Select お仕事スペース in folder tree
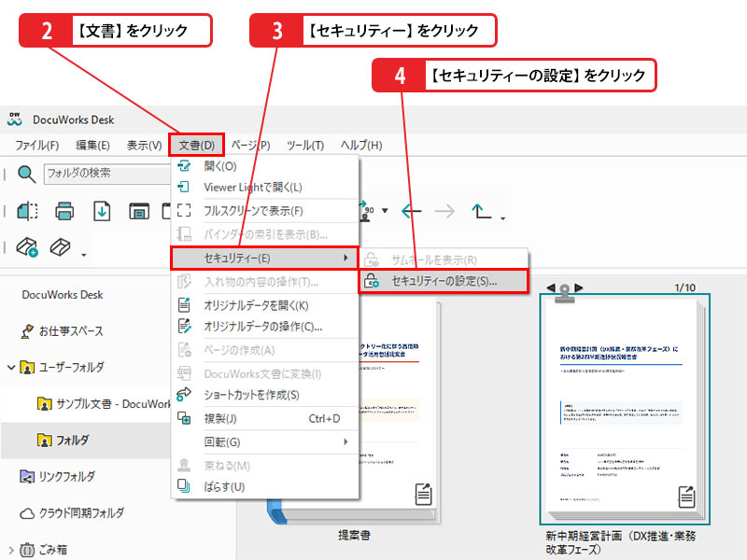Image resolution: width=747 pixels, height=560 pixels. pos(71,331)
